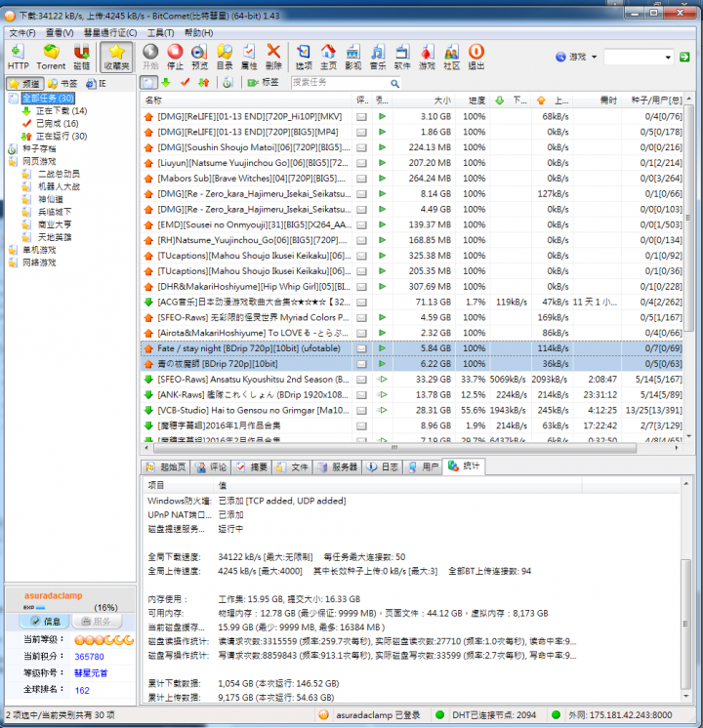Screen dimensions: 703x728
Task: Open the 帮助(H) menu
Action: 198,32
